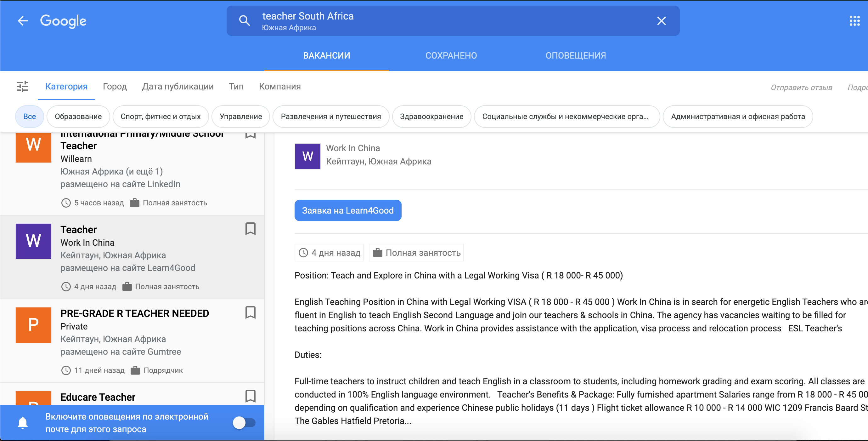This screenshot has height=441, width=868.
Task: Clear the search query with X
Action: click(661, 21)
